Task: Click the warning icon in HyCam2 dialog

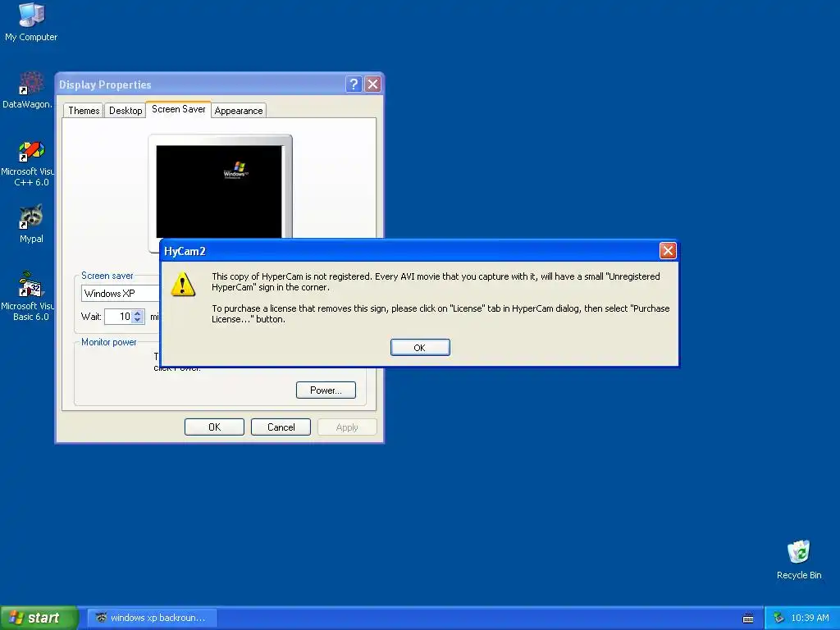Action: click(183, 284)
